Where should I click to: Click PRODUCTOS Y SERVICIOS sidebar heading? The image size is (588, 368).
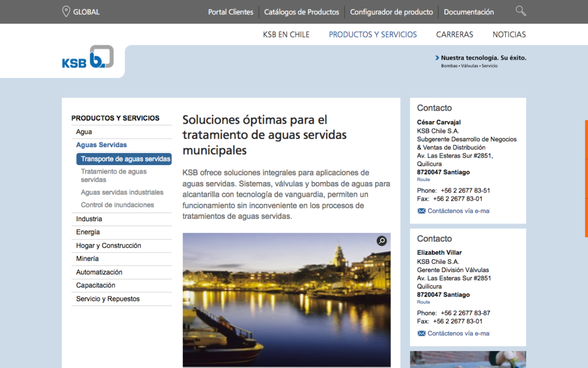[115, 118]
